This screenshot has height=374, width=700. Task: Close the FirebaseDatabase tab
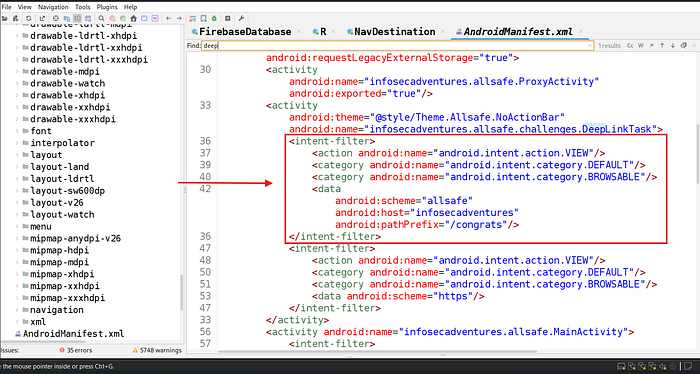pyautogui.click(x=299, y=32)
